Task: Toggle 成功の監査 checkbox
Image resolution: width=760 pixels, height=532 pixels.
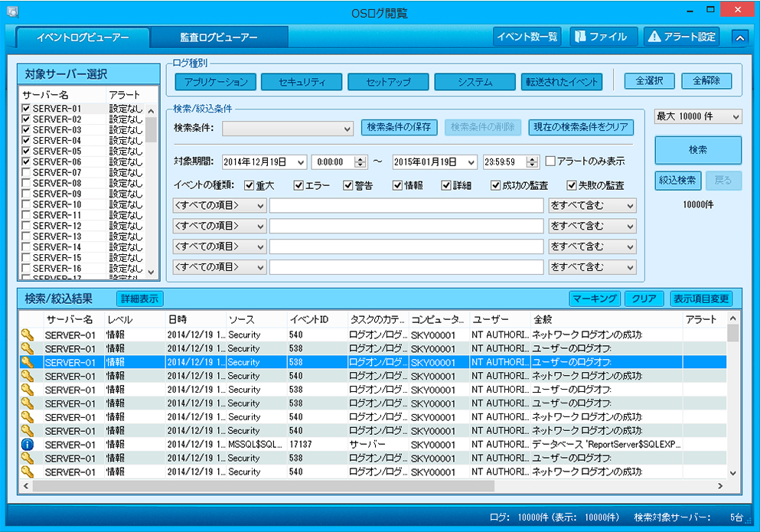Action: tap(495, 185)
